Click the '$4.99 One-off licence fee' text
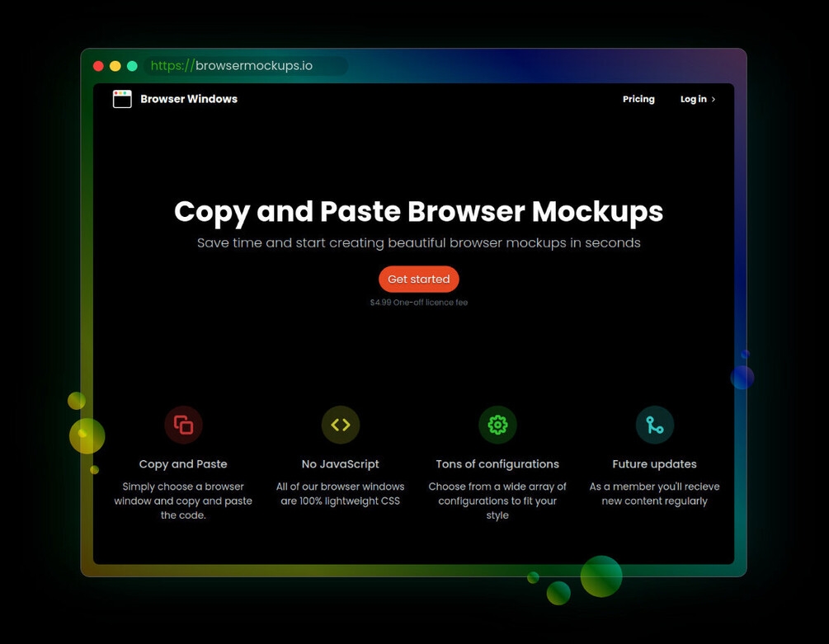Screen dimensions: 829x644 click(419, 302)
